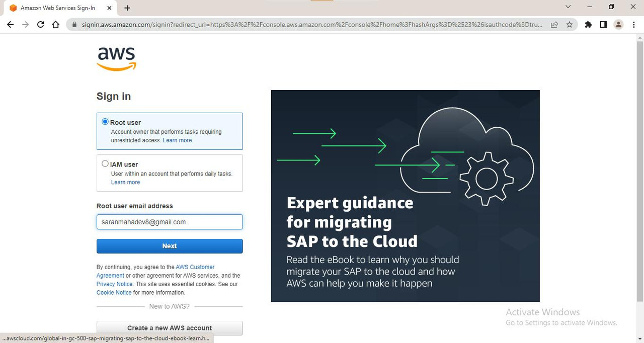Click the 'New to AWS?' text
644x343 pixels.
point(170,306)
